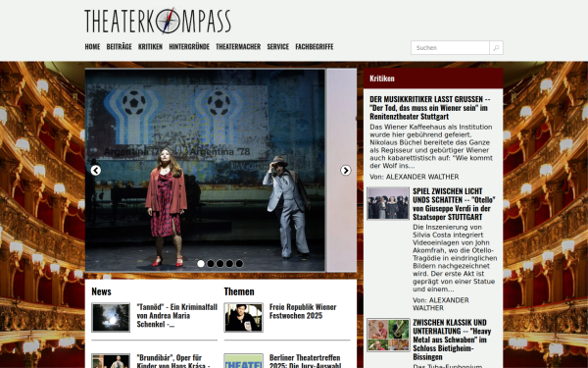The image size is (588, 368).
Task: Click the Berliner Theatertreffen thumbnail
Action: (244, 361)
